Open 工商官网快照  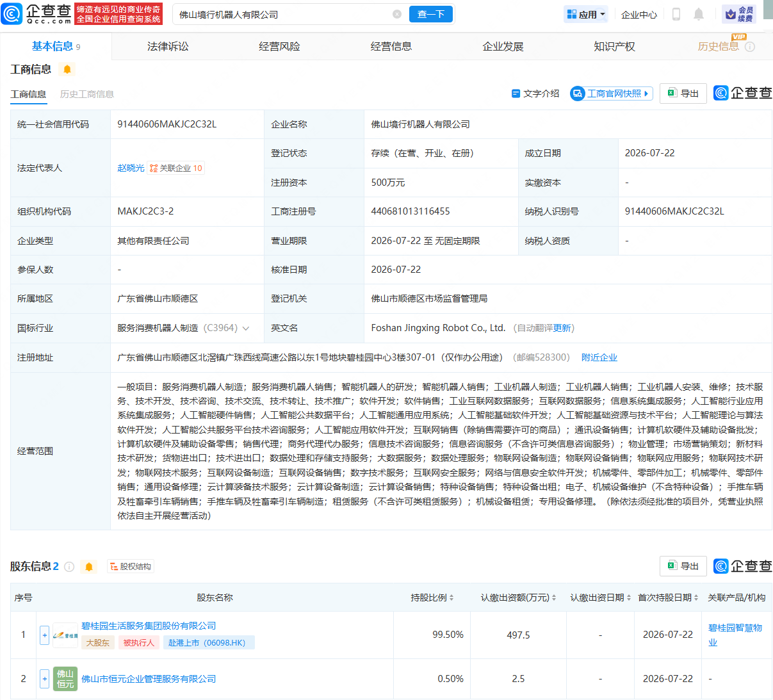(612, 94)
